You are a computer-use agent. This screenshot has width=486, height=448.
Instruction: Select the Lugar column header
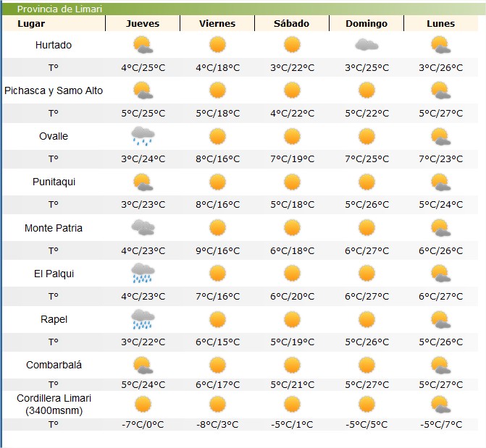[x=53, y=23]
